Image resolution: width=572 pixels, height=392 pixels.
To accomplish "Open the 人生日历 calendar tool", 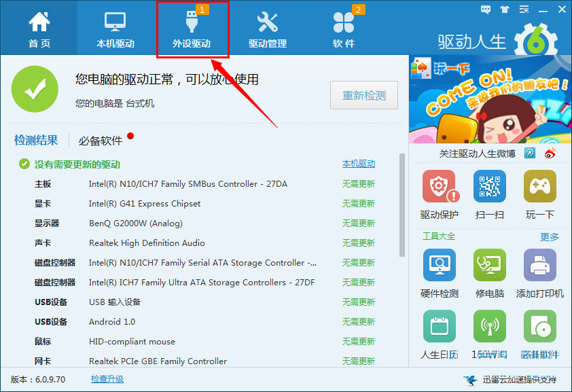I will coord(439,327).
